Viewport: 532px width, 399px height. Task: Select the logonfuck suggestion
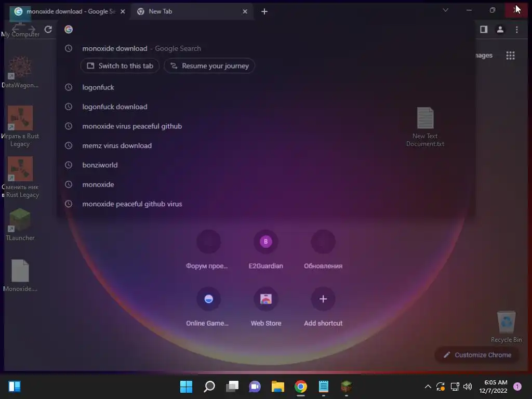(265, 87)
